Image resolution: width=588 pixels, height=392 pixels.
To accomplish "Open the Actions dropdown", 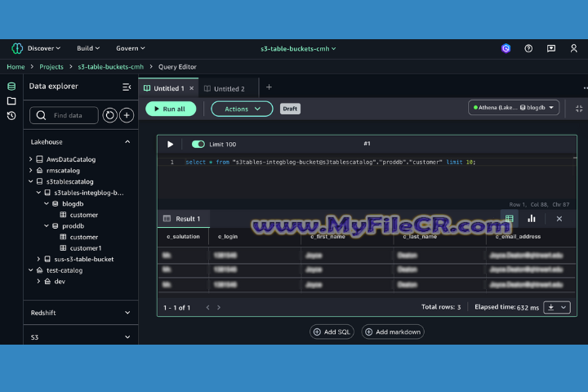I will tap(242, 109).
